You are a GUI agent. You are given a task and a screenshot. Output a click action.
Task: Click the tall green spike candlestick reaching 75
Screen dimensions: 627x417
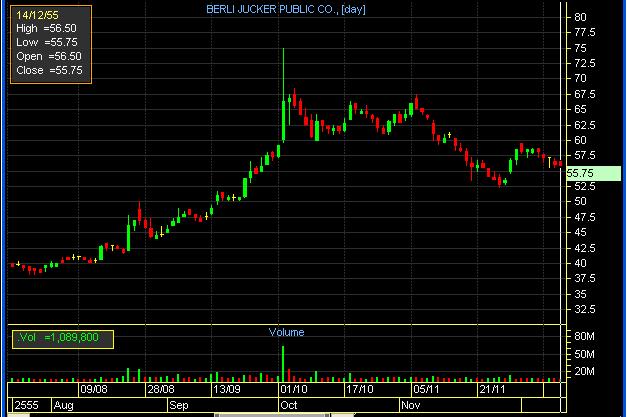coord(284,95)
